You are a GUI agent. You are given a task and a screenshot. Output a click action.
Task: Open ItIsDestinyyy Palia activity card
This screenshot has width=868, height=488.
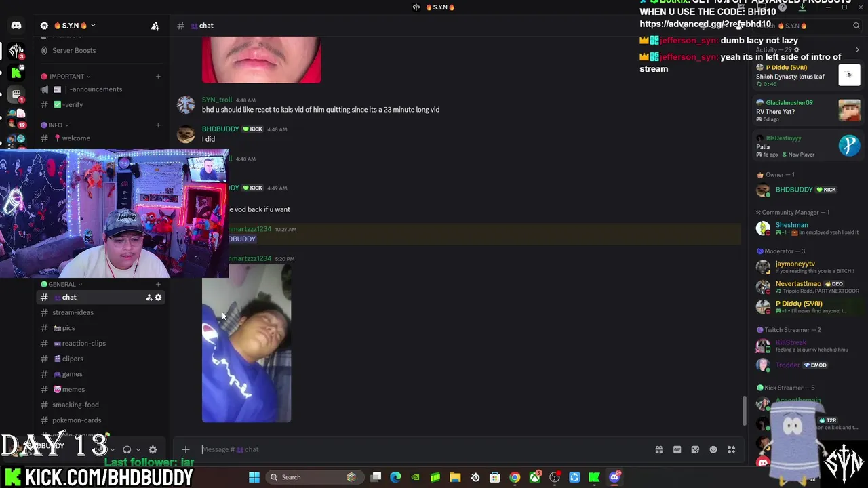(808, 146)
